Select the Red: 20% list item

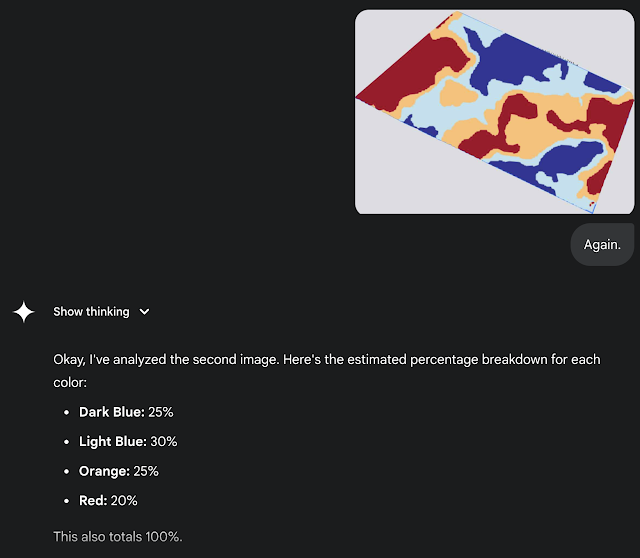click(x=108, y=500)
